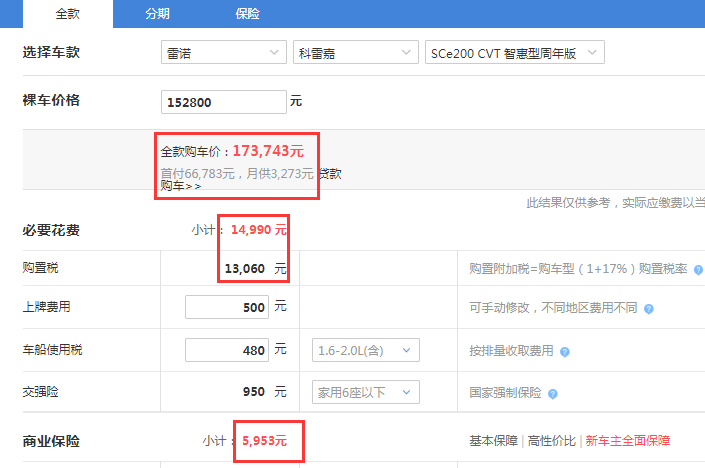705x468 pixels.
Task: Click the 上牌费用 input field showing 500
Action: pos(227,307)
